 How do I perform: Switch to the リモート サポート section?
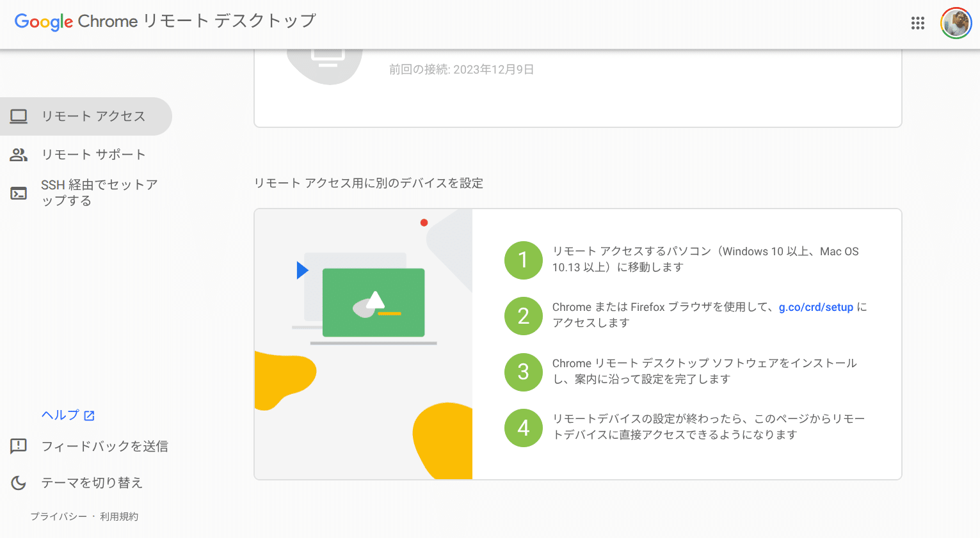tap(93, 154)
